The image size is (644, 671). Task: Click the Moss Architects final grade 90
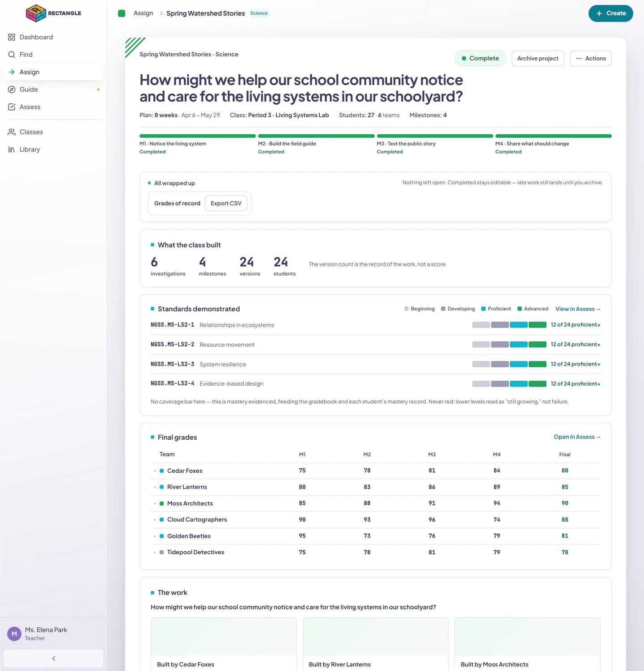tap(565, 503)
